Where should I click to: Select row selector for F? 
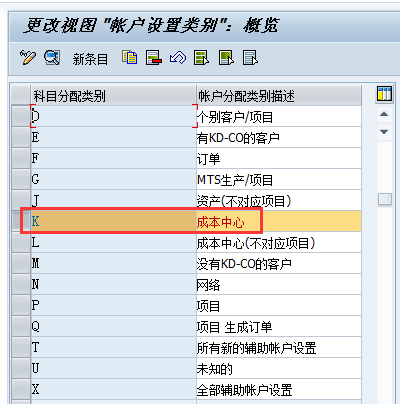click(x=21, y=158)
